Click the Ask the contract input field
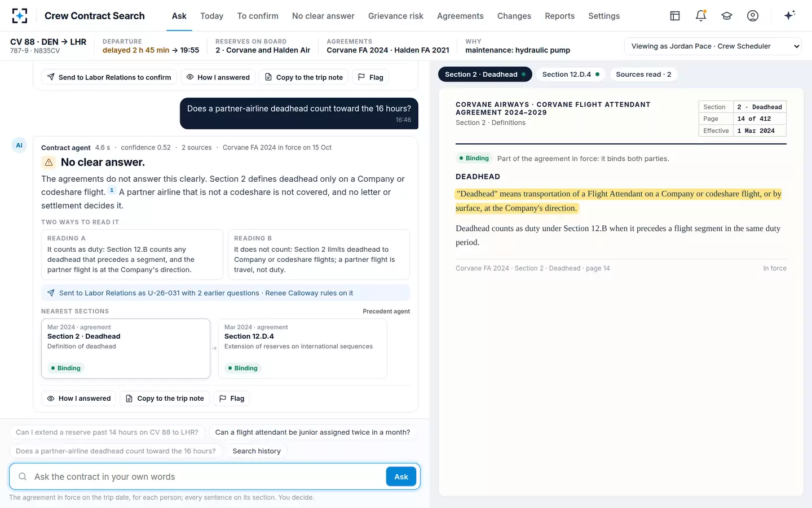Viewport: 812px width, 508px height. 208,477
